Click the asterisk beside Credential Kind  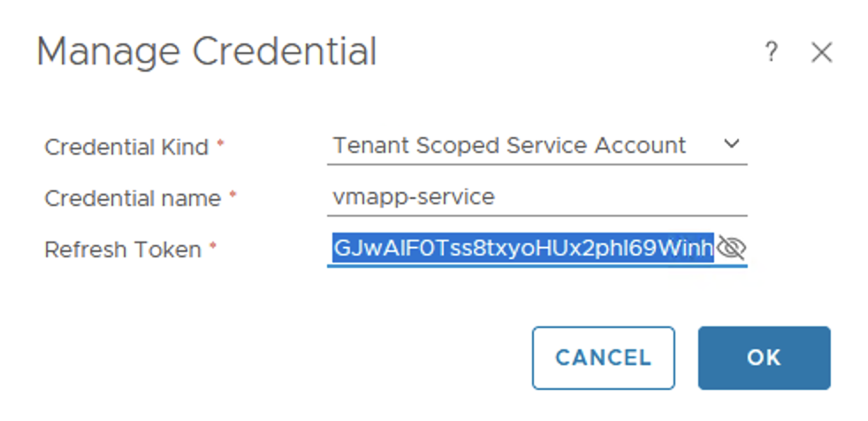221,143
